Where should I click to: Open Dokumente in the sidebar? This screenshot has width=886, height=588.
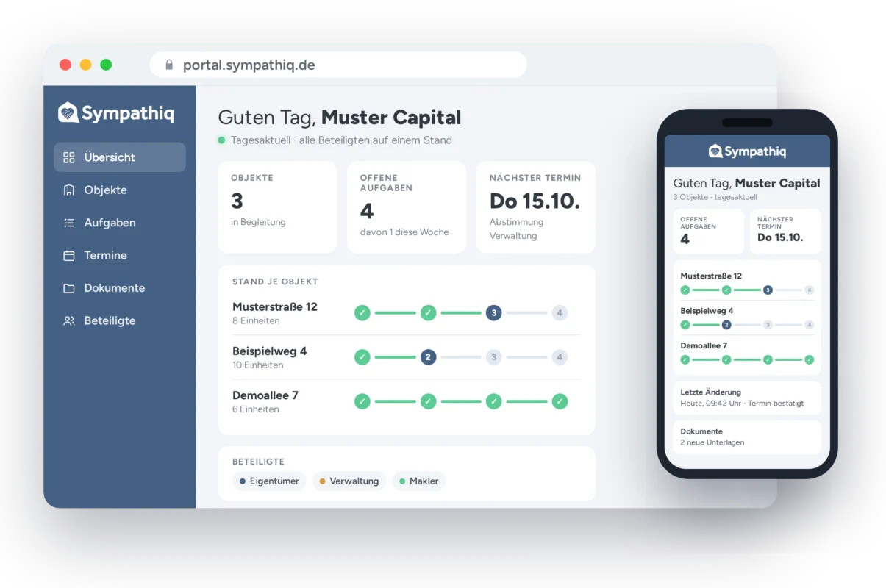(x=120, y=288)
